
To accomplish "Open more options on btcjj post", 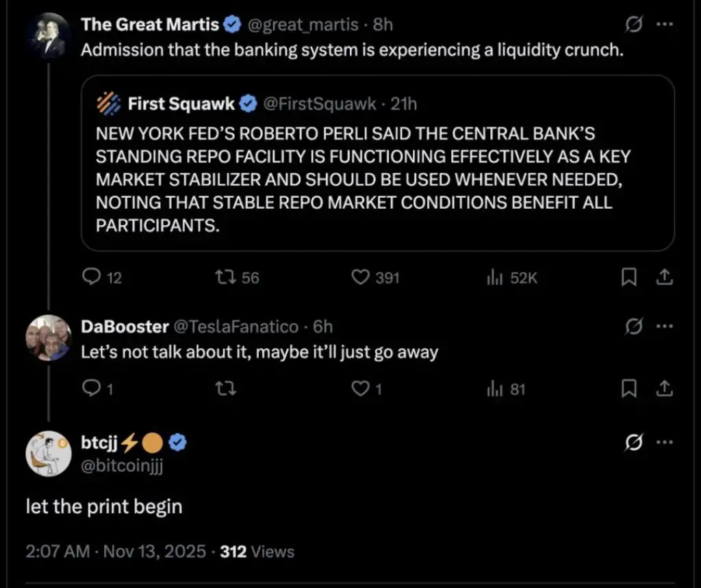I will 664,443.
